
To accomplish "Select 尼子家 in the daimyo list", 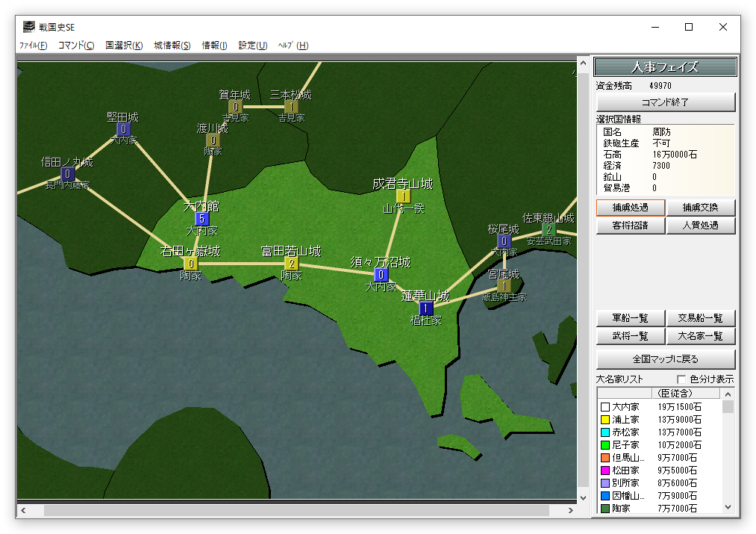I will coord(625,445).
